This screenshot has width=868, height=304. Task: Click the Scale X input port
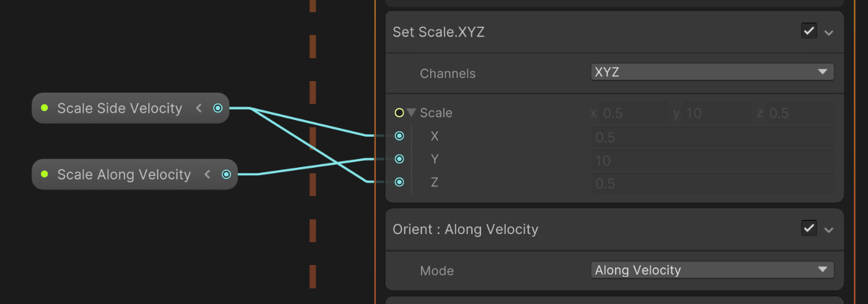399,136
